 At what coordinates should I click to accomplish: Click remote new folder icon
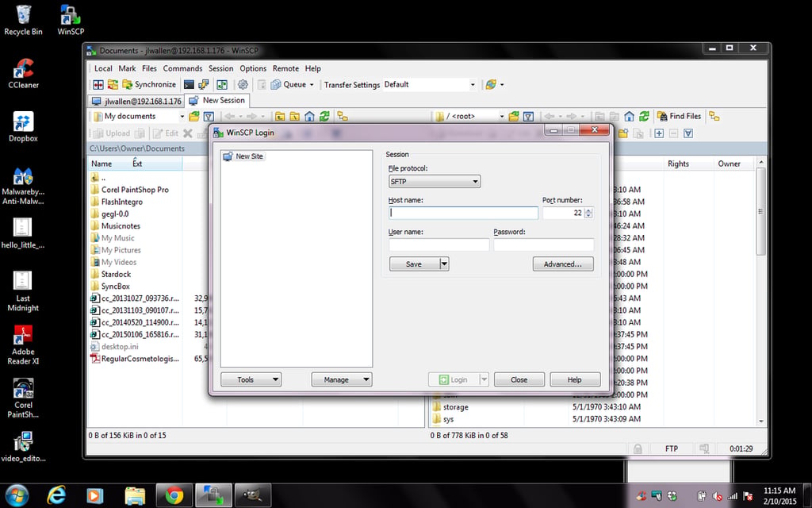click(x=623, y=133)
